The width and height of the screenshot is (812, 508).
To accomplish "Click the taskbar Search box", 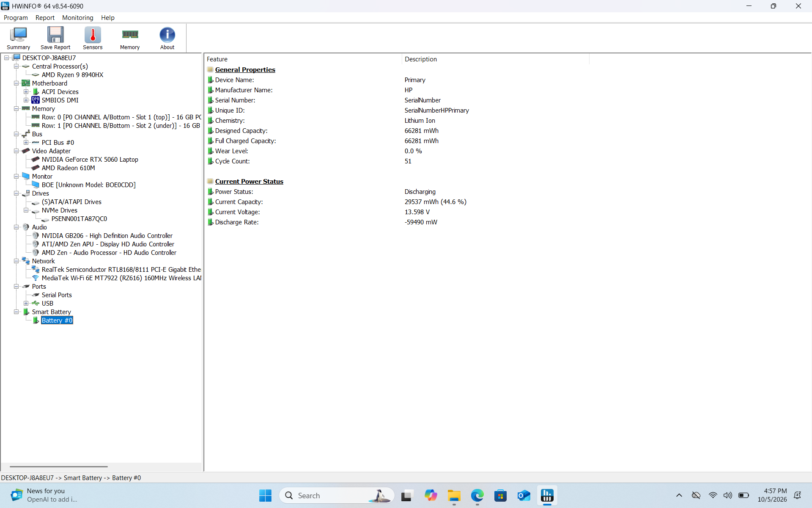I will [337, 495].
